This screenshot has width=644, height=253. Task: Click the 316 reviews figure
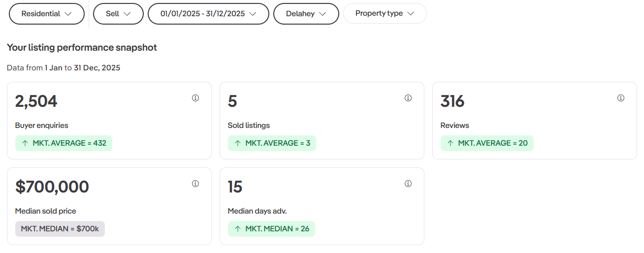[452, 101]
